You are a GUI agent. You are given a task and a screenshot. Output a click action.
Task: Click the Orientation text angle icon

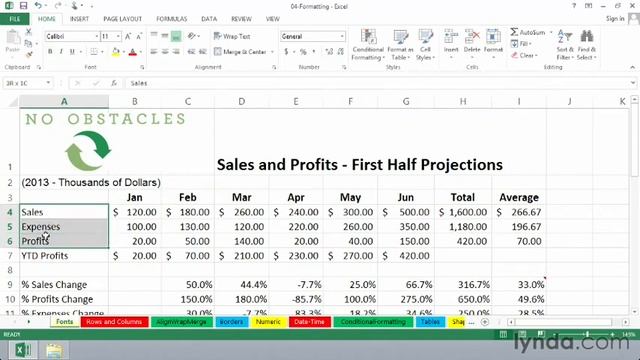tap(191, 36)
